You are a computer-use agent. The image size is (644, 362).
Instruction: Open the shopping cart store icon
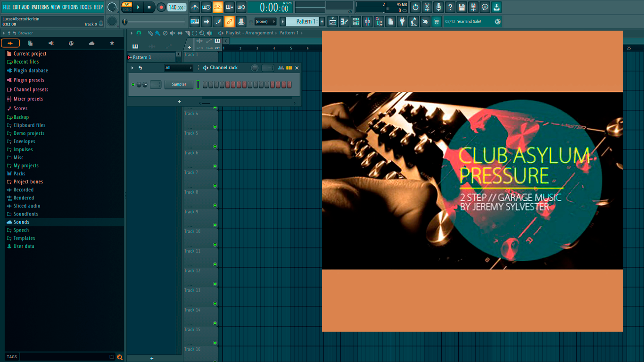click(437, 21)
